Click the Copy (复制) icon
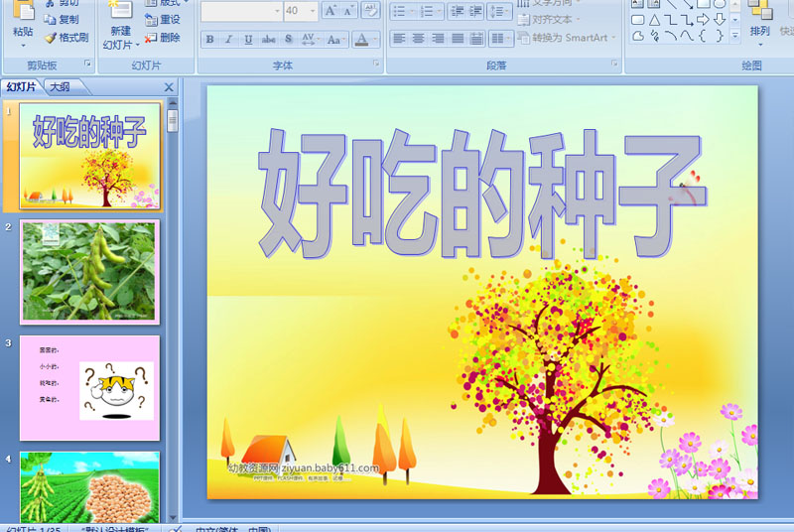The width and height of the screenshot is (794, 532). pos(50,20)
